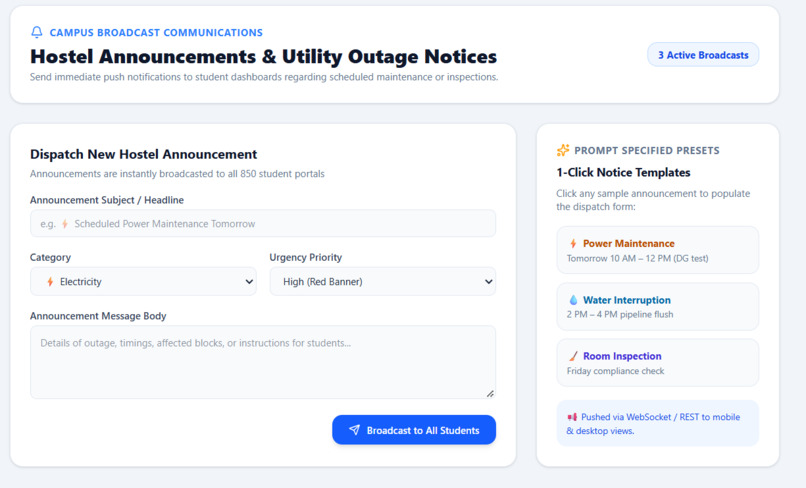Image resolution: width=806 pixels, height=488 pixels.
Task: Click '2 PM – 4 PM pipeline flush' text
Action: coord(620,314)
